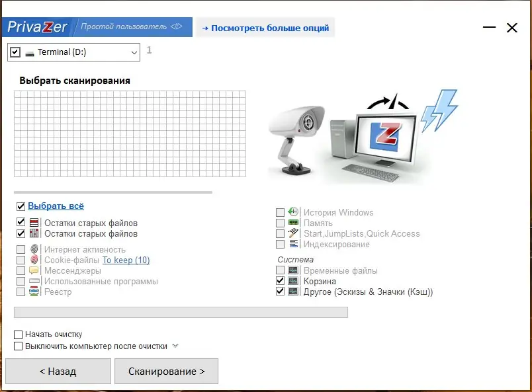The image size is (532, 392).
Task: Click the registry icon next to Реестр
Action: point(34,292)
